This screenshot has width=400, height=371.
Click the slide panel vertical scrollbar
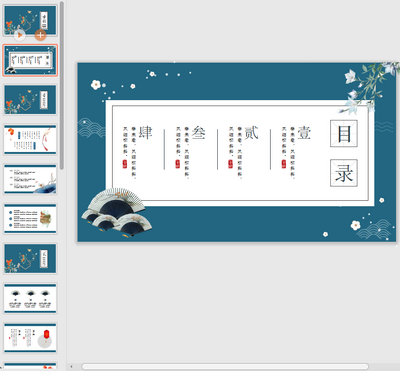[62, 85]
